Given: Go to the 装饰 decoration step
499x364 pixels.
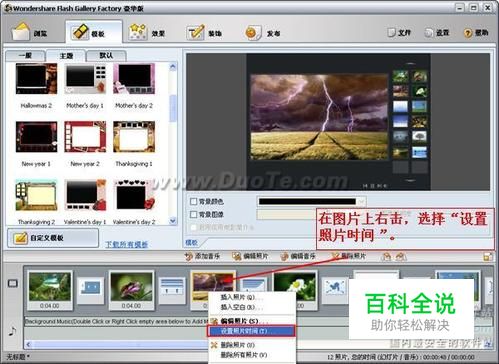Looking at the screenshot, I should tap(204, 33).
